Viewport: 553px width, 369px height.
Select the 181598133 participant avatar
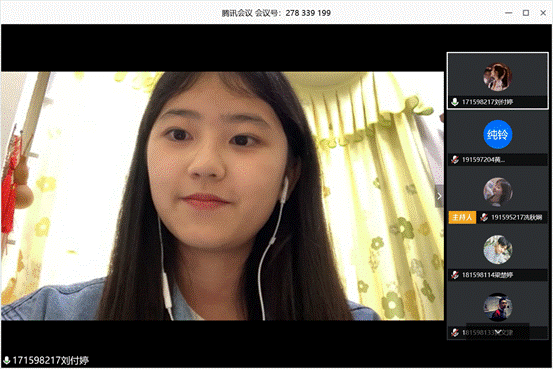click(x=498, y=307)
